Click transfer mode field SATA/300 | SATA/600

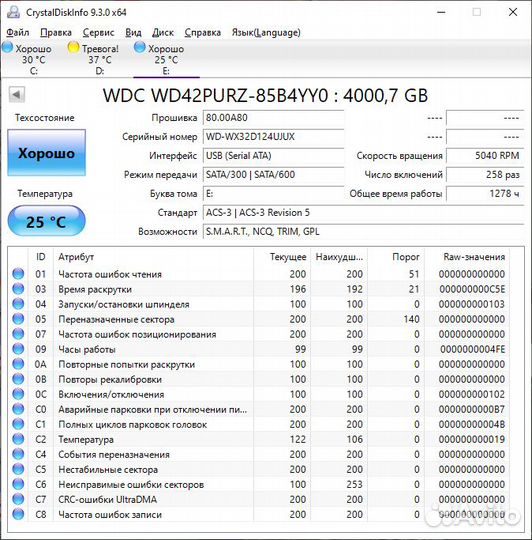click(273, 175)
